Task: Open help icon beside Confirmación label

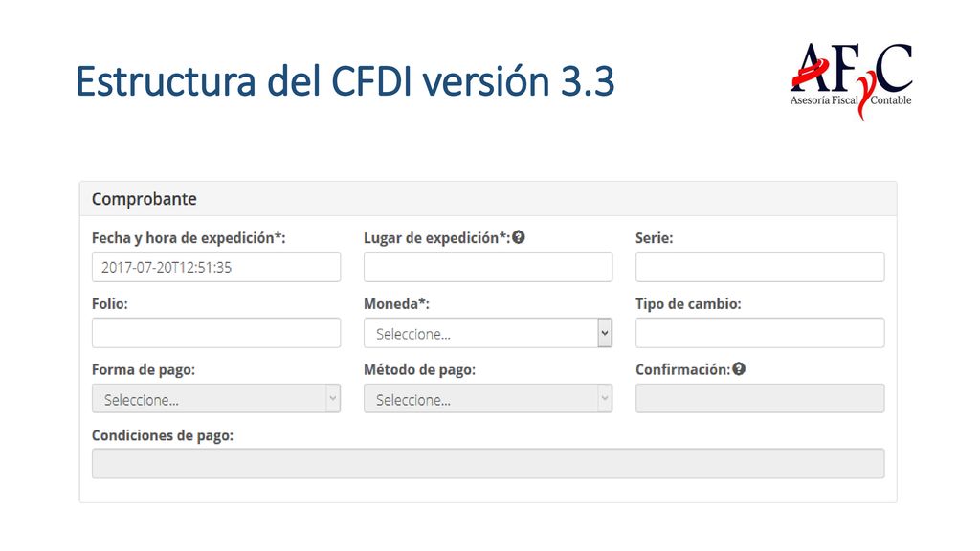Action: point(739,369)
